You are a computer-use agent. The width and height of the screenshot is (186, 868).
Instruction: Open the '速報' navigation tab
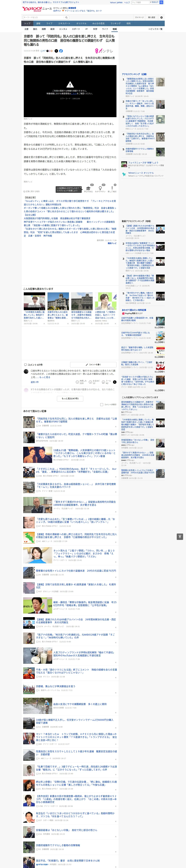coord(38,24)
